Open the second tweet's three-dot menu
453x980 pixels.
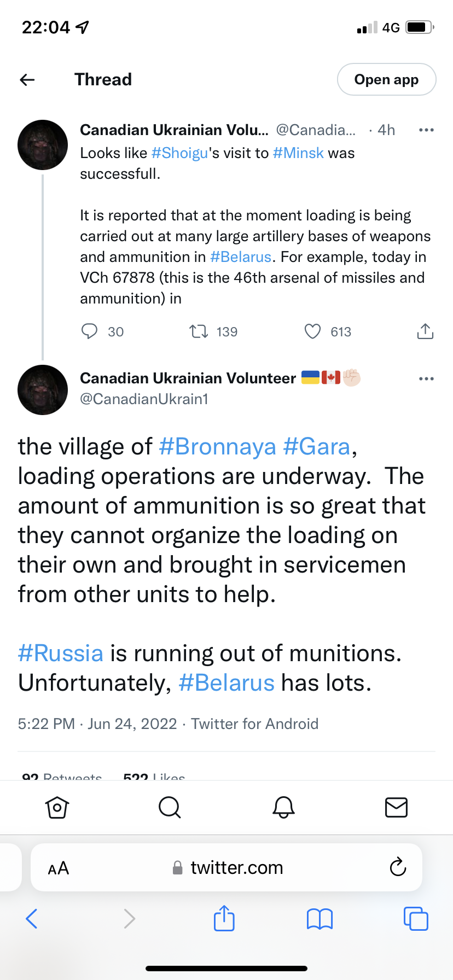[x=426, y=378]
